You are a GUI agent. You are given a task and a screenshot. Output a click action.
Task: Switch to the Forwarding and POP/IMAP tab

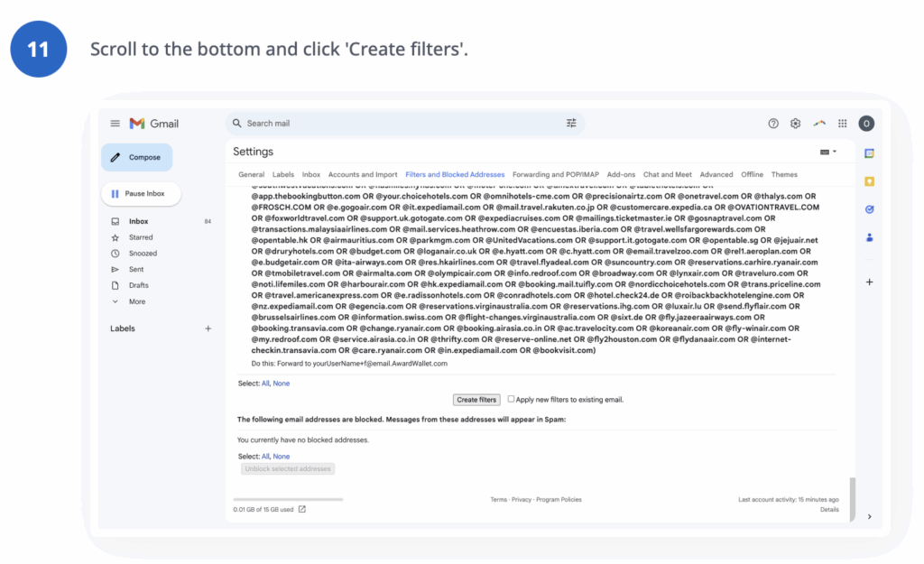pyautogui.click(x=555, y=174)
